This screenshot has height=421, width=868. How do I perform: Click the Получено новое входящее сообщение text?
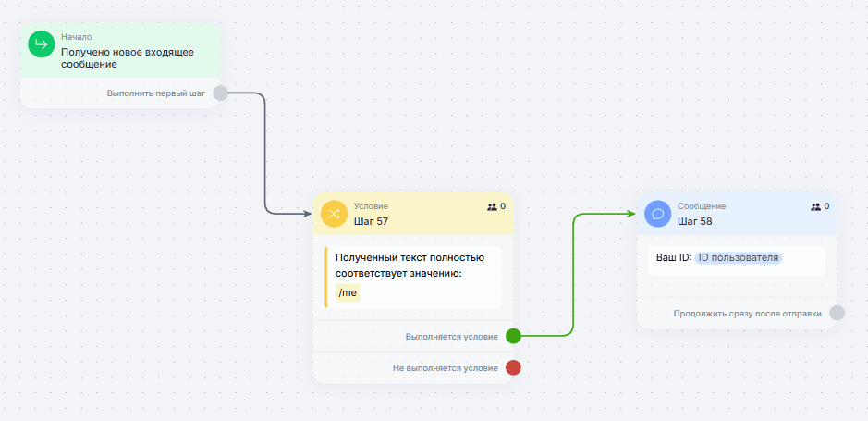pyautogui.click(x=128, y=58)
